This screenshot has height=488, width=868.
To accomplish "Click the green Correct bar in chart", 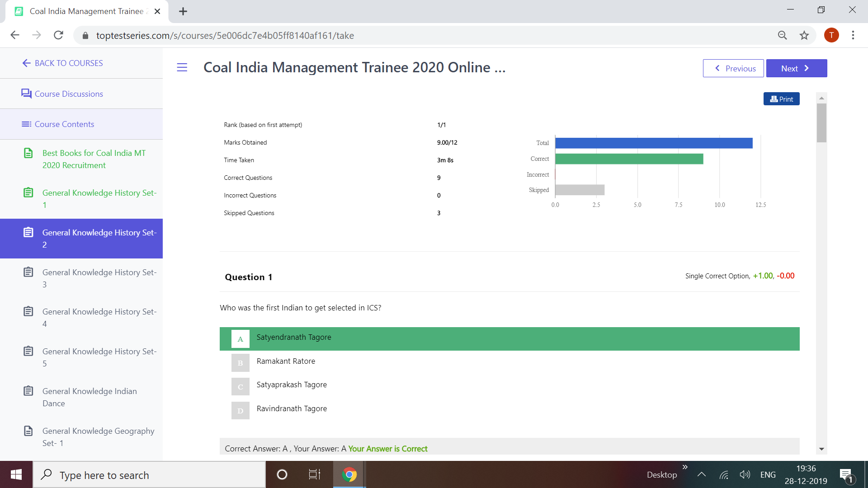I will coord(628,159).
